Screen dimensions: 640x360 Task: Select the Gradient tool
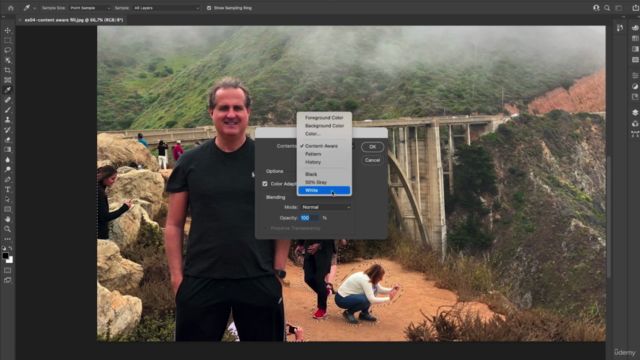tap(7, 150)
